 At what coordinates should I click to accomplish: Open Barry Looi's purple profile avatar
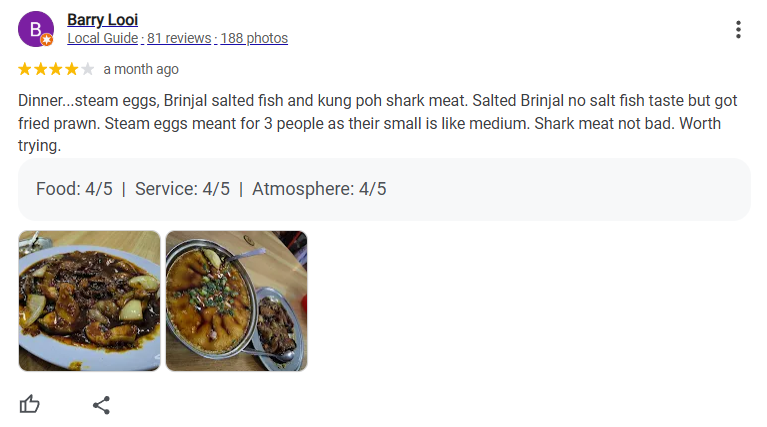tap(35, 29)
